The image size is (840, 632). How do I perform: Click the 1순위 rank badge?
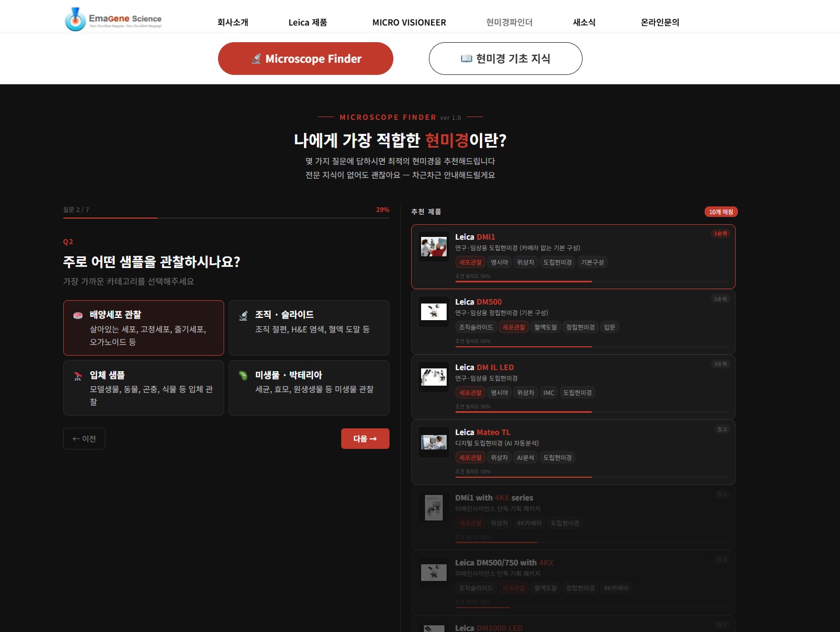[x=720, y=234]
